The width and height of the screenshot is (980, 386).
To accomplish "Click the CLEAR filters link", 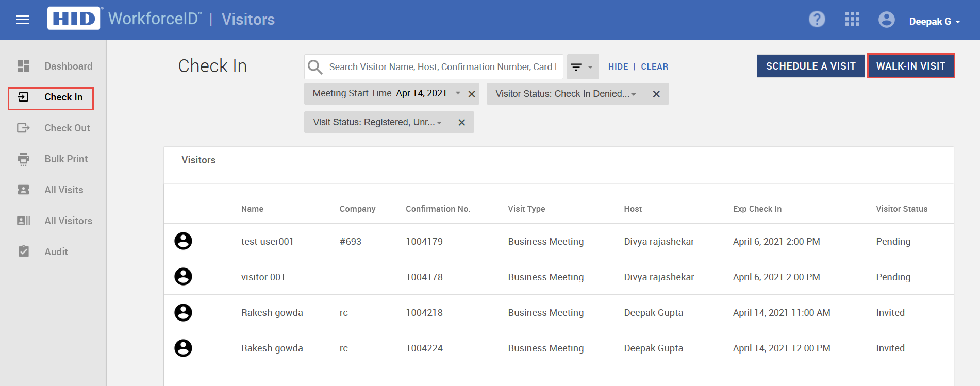I will [654, 67].
